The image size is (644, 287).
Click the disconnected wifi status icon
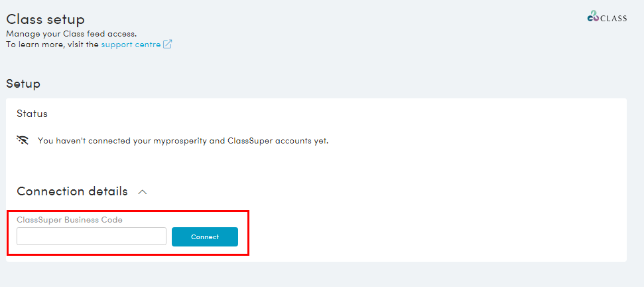(x=23, y=141)
